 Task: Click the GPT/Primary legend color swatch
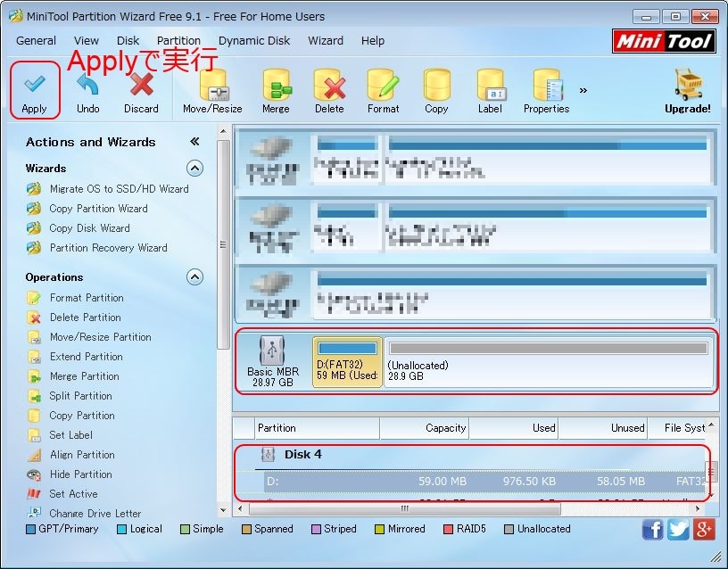point(31,530)
